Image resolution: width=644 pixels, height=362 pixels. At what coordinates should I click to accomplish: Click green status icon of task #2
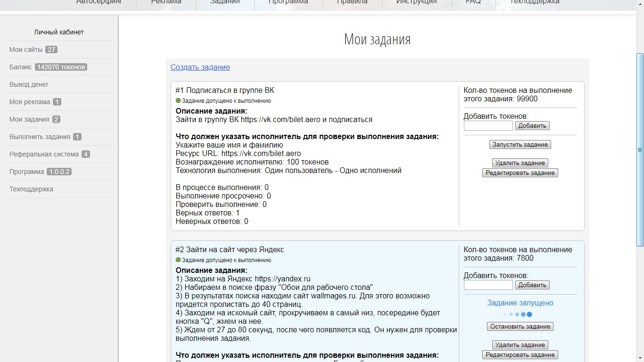coord(178,260)
